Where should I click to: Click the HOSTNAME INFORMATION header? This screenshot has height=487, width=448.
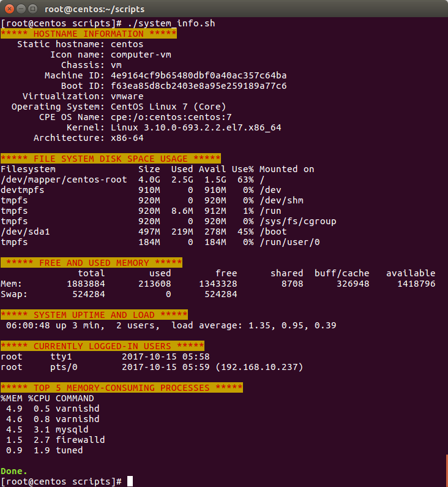[89, 34]
